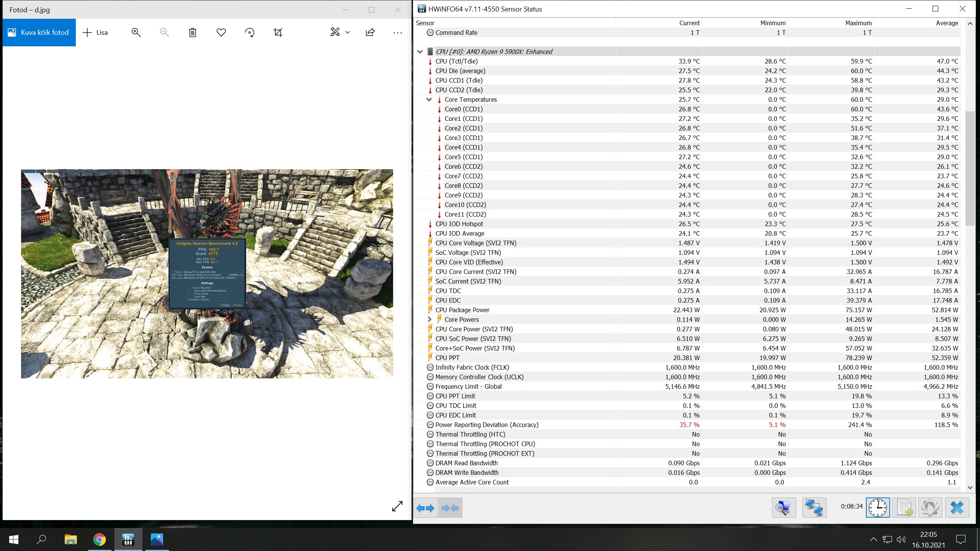Expand the edit tools dropdown arrow

pos(348,33)
